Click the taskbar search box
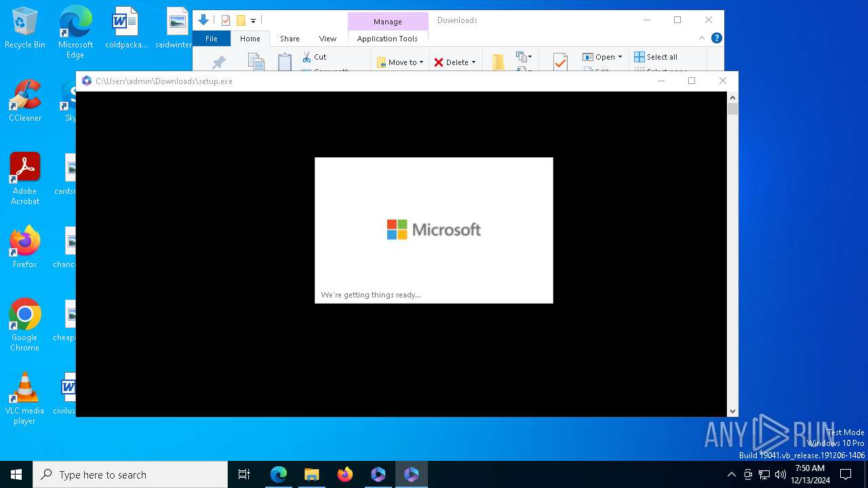This screenshot has height=488, width=868. click(x=130, y=474)
